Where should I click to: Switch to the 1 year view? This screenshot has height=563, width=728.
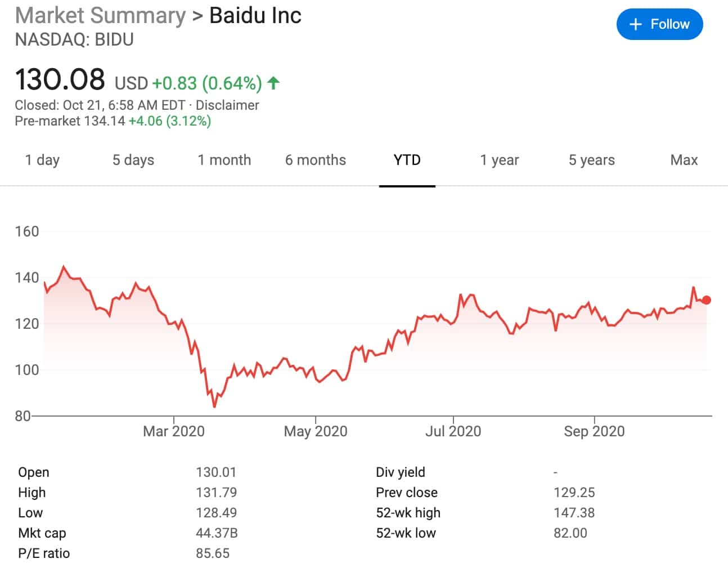(499, 160)
